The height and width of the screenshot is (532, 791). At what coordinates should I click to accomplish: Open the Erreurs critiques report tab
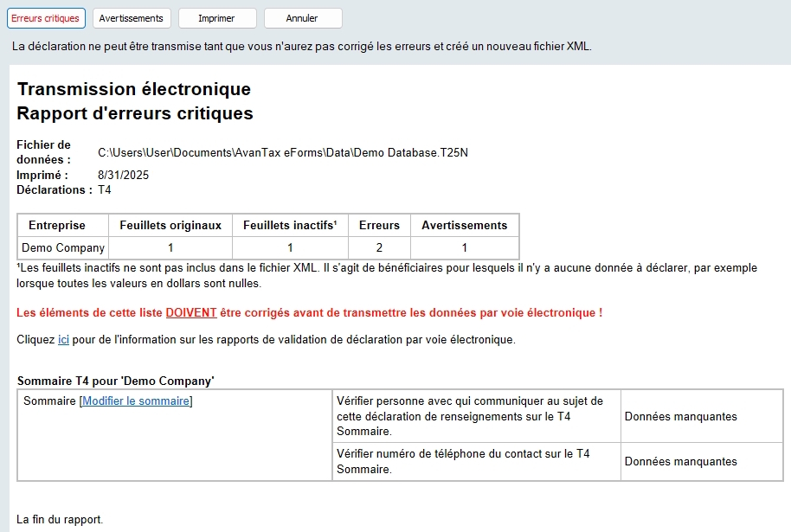[45, 18]
